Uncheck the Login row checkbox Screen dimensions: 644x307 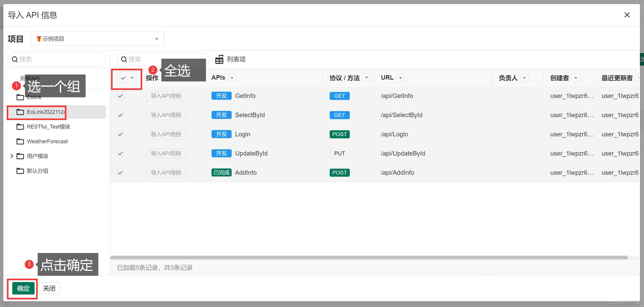pos(120,134)
